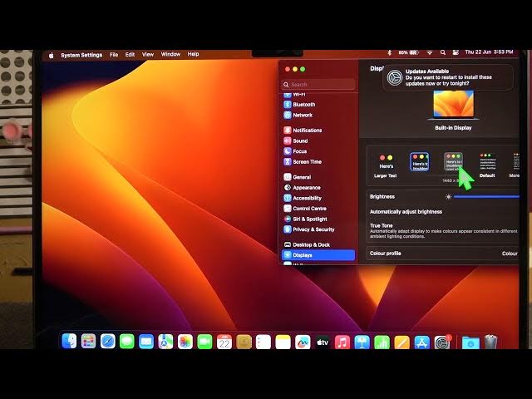Launch Pages from the Dock
The image size is (532, 399).
401,342
